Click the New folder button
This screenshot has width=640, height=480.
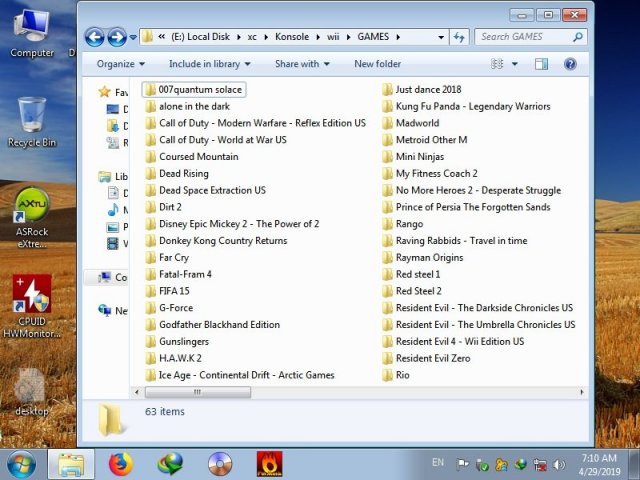tap(377, 64)
